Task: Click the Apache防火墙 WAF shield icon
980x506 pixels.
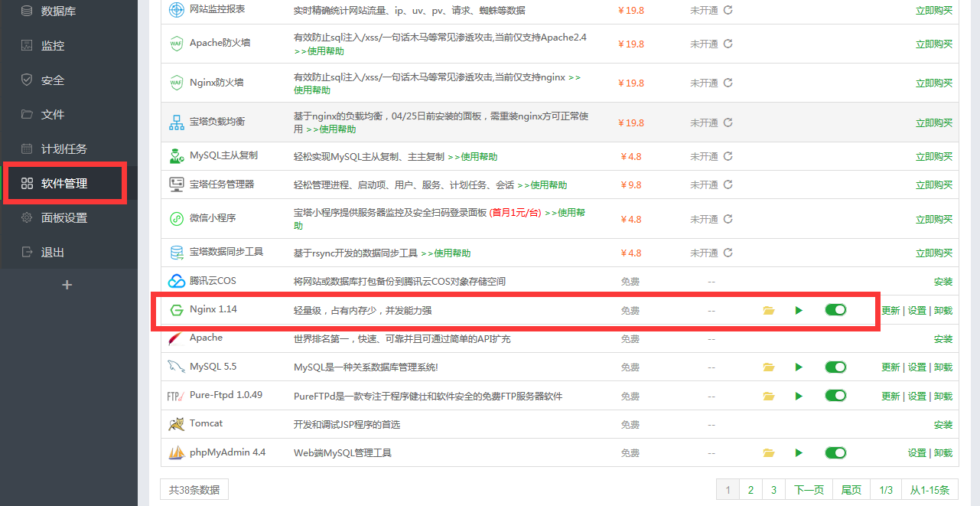Action: pos(176,44)
